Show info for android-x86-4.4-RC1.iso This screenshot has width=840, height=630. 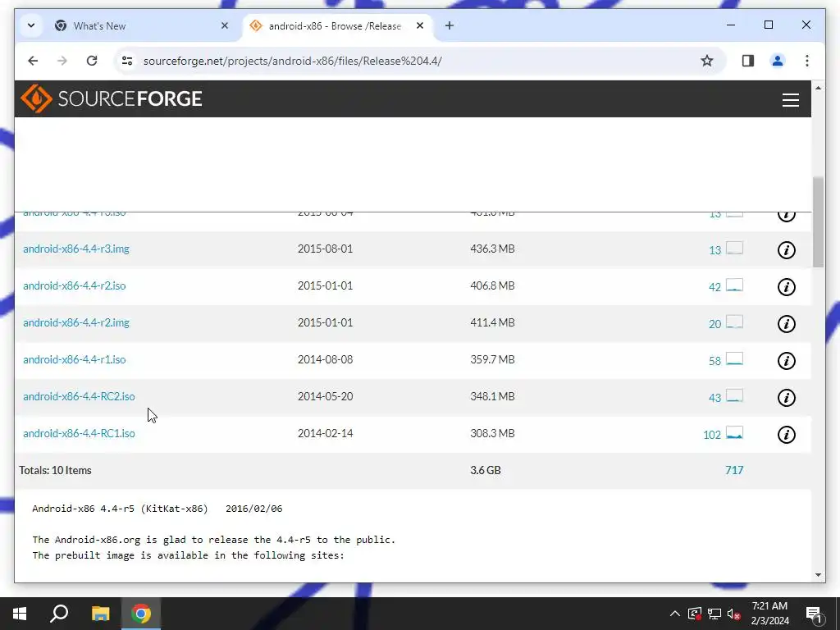[x=786, y=435]
